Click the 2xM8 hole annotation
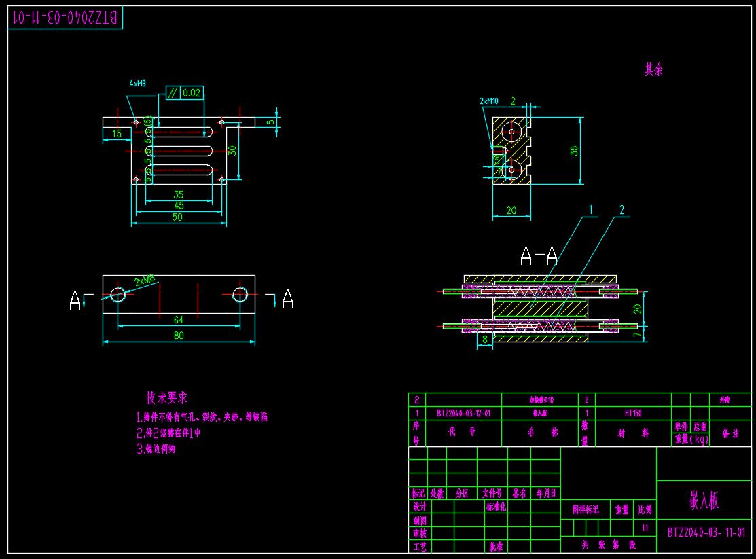Screen dimensions: 756x559 point(143,281)
